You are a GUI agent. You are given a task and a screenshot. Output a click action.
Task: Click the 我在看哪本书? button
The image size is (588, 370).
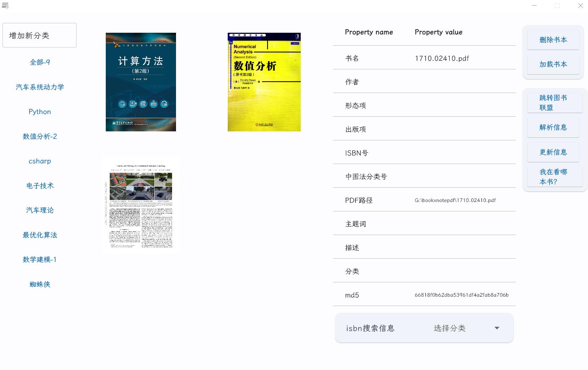click(x=554, y=177)
